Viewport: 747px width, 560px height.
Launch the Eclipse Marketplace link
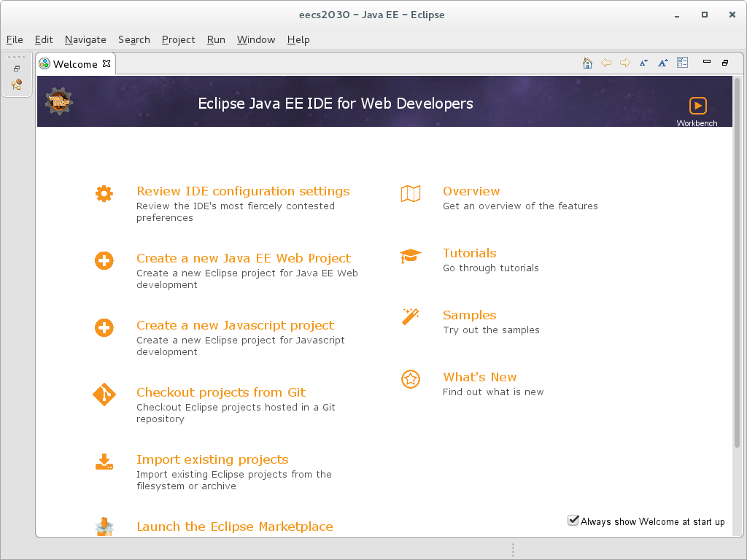coord(235,526)
